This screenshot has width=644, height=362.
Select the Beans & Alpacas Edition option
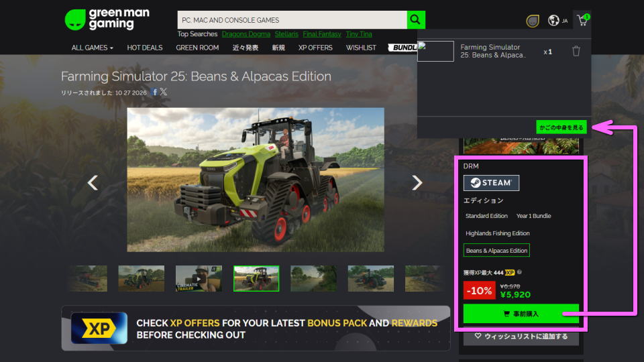click(496, 250)
